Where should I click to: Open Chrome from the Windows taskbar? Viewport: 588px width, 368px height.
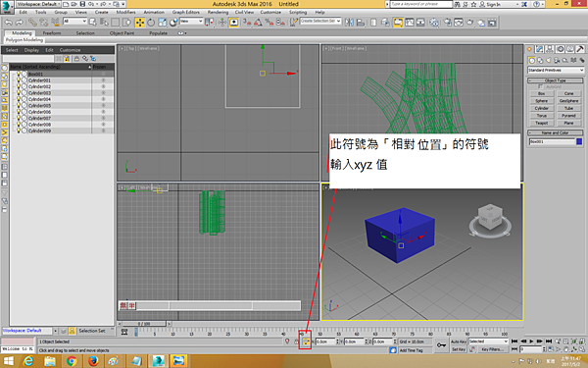coord(72,361)
